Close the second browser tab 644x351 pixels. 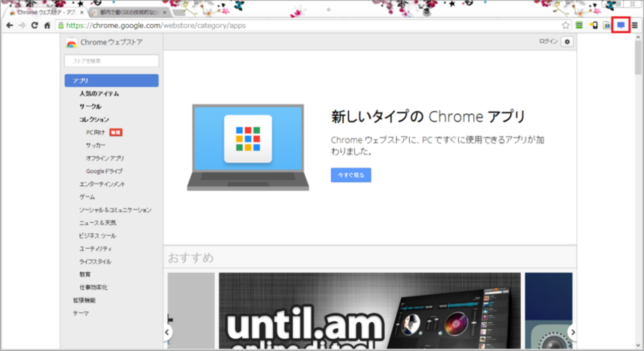(x=165, y=12)
